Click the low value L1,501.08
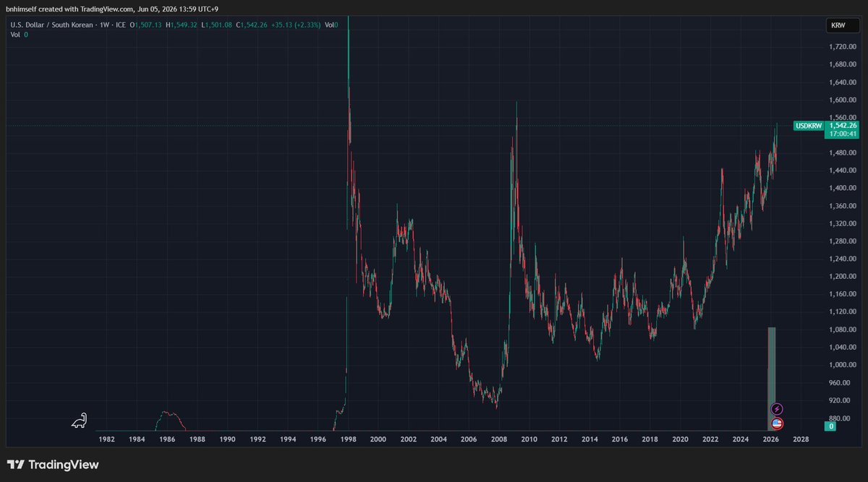868x482 pixels. point(216,25)
